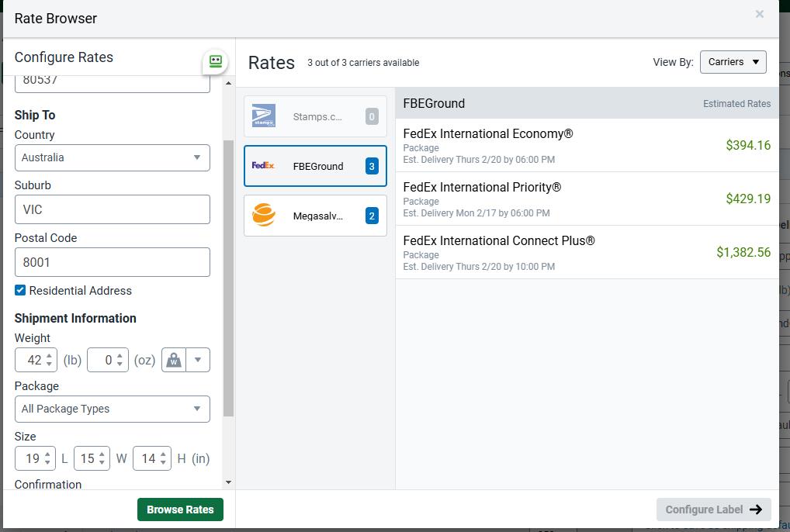The width and height of the screenshot is (790, 532).
Task: Select the Megasalv carrier tab
Action: click(x=315, y=216)
